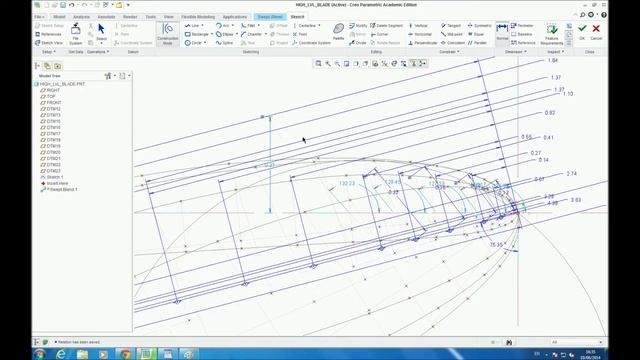The width and height of the screenshot is (640, 360).
Task: Apply the Symmetric constraint
Action: tap(479, 26)
